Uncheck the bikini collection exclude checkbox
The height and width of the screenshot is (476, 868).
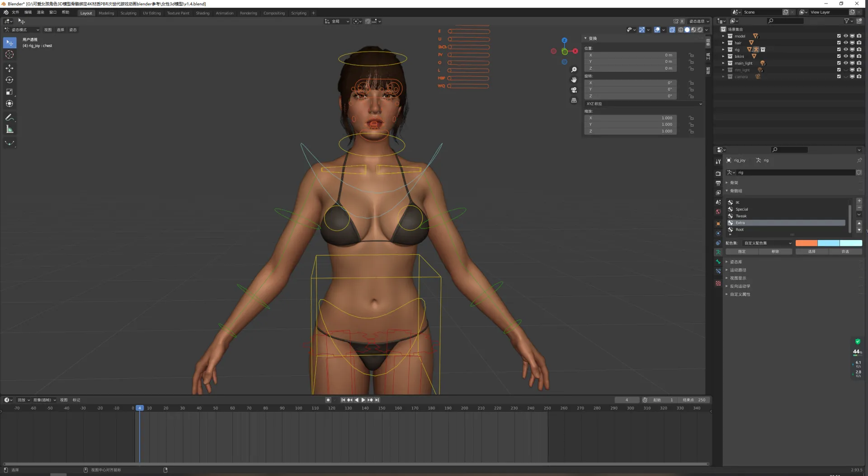point(839,57)
